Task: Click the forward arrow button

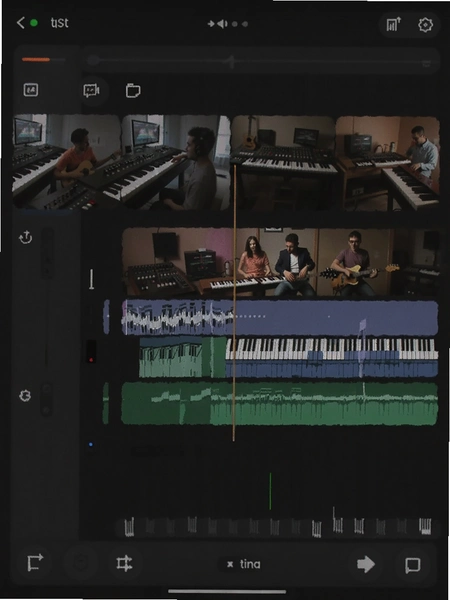Action: pyautogui.click(x=366, y=564)
